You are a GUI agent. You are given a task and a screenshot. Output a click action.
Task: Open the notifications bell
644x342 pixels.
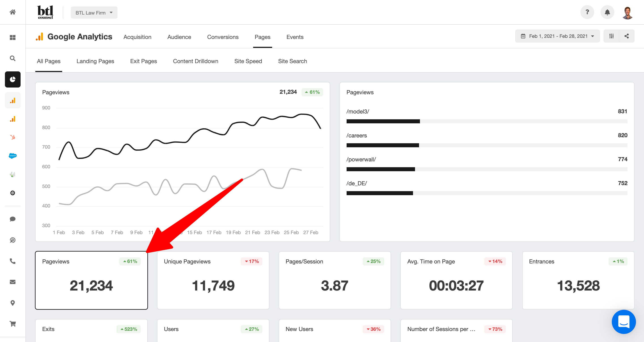point(607,12)
